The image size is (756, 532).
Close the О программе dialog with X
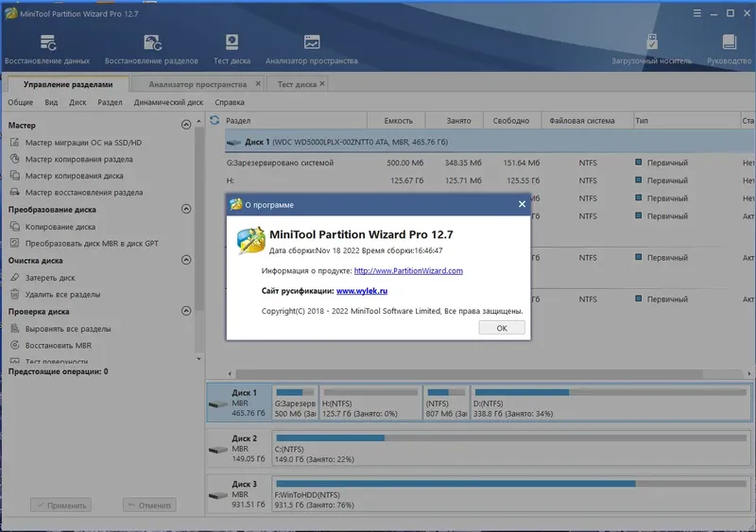click(x=522, y=204)
